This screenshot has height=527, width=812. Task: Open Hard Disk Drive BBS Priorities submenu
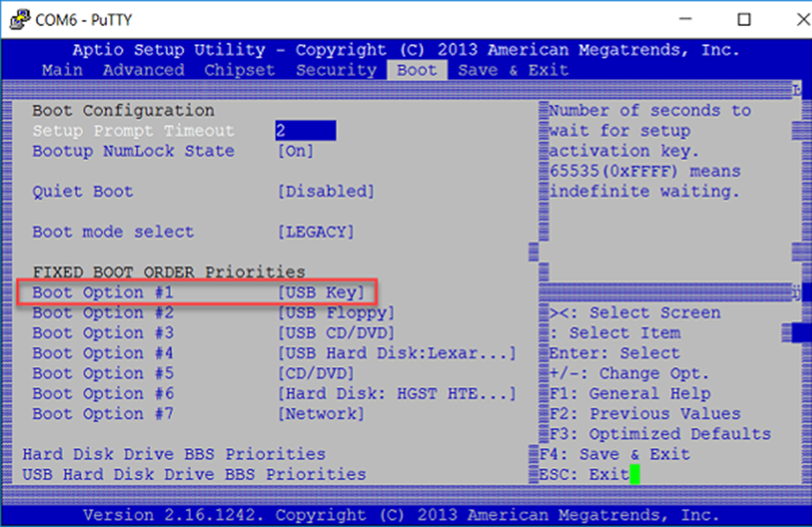click(174, 454)
